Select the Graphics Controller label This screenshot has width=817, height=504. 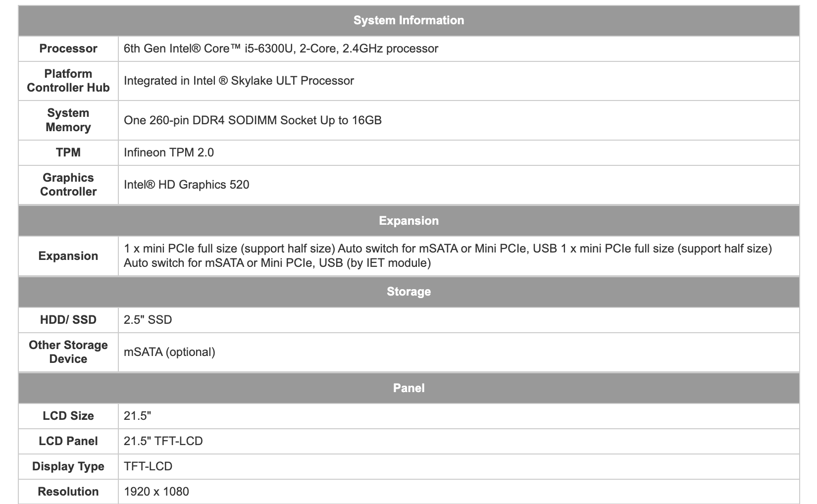[68, 185]
